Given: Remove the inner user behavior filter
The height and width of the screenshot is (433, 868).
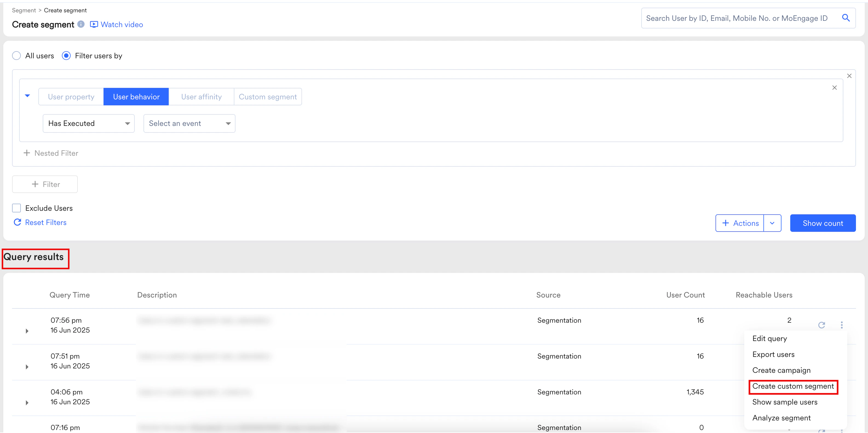Looking at the screenshot, I should coord(834,88).
